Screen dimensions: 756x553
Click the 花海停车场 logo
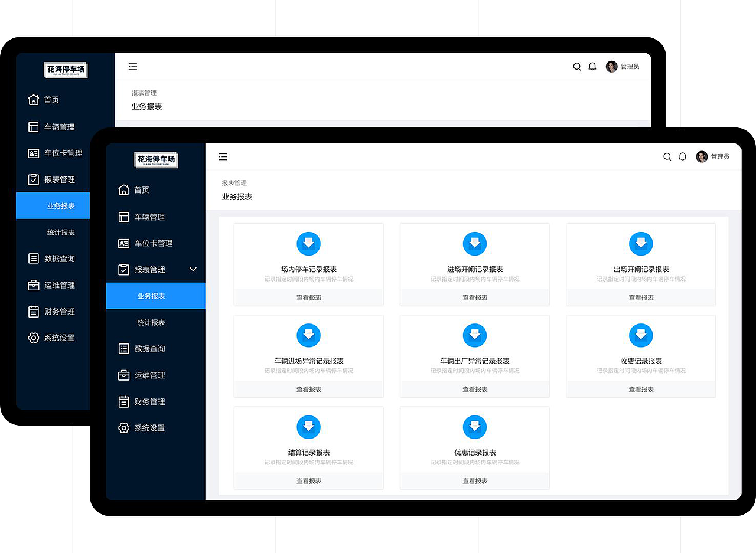tap(155, 160)
